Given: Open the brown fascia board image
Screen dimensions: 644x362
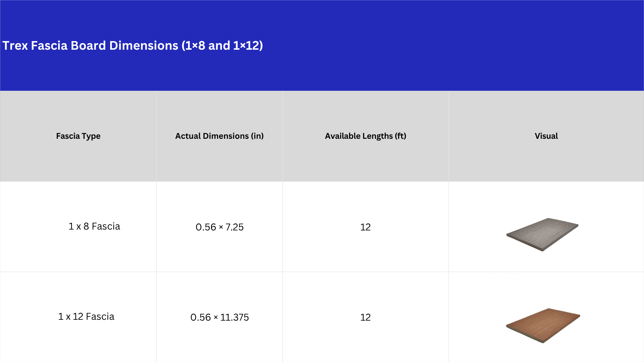Looking at the screenshot, I should click(543, 325).
